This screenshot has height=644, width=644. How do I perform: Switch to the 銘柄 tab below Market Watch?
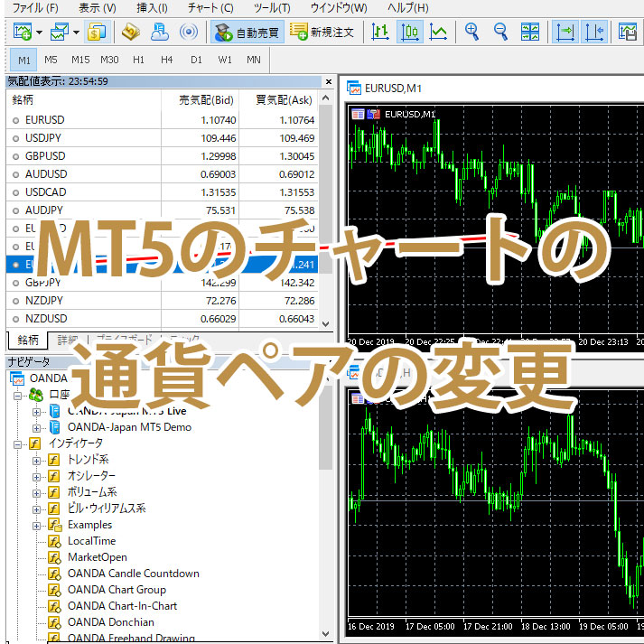pyautogui.click(x=28, y=341)
